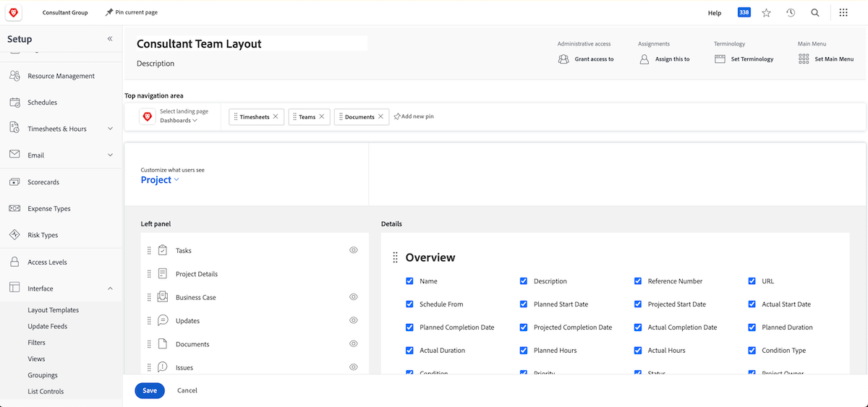Click the Resource Management icon
The width and height of the screenshot is (868, 407).
[14, 76]
